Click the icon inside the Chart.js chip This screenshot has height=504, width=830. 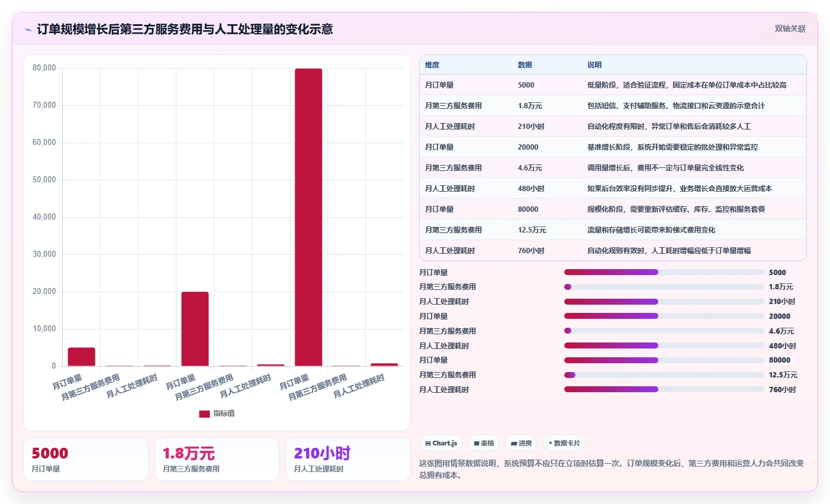click(x=428, y=443)
